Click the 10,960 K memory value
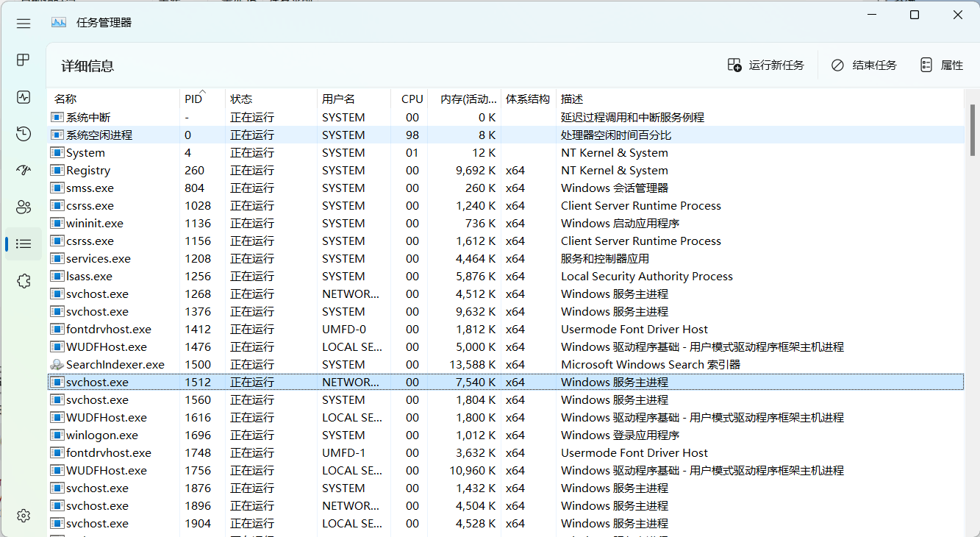This screenshot has width=980, height=537. [473, 471]
